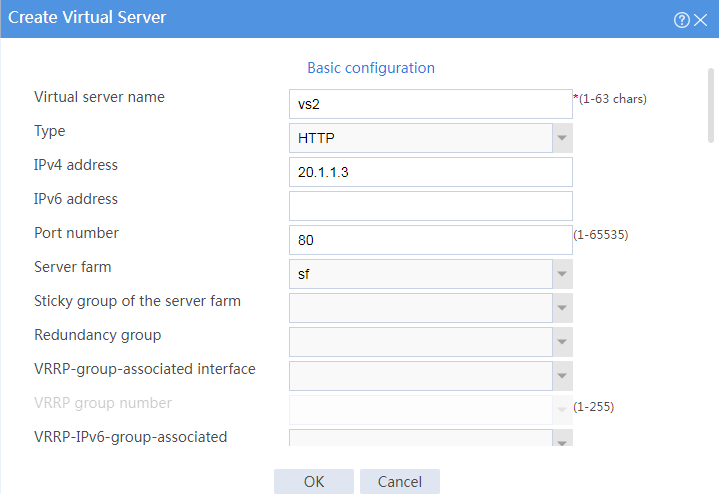Select the Port number input field
This screenshot has width=719, height=494.
(x=431, y=240)
